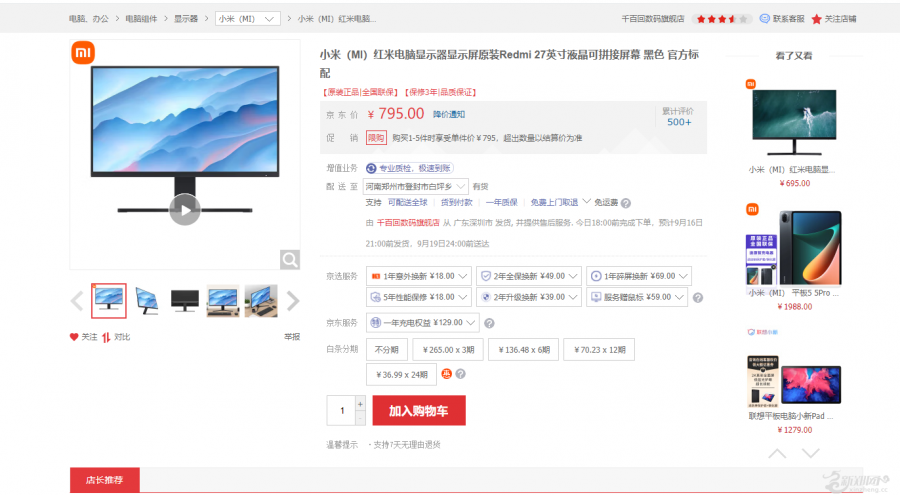This screenshot has height=495, width=900.
Task: Click the quantity input field
Action: click(342, 411)
